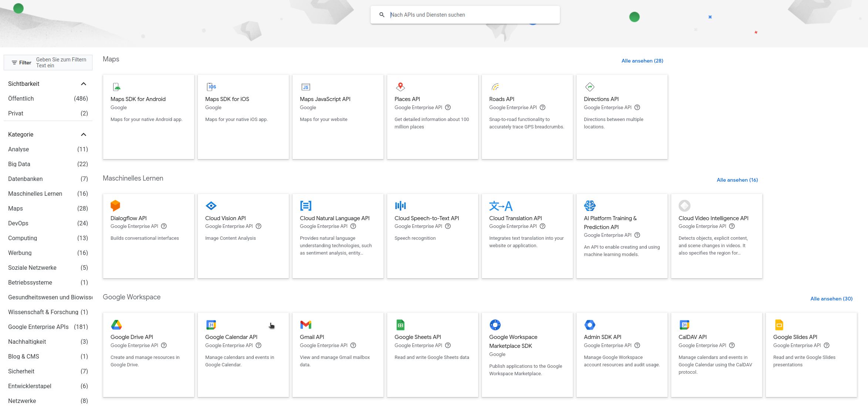Click the Filter text input box
Viewport: 868px width, 410px height.
coord(48,63)
